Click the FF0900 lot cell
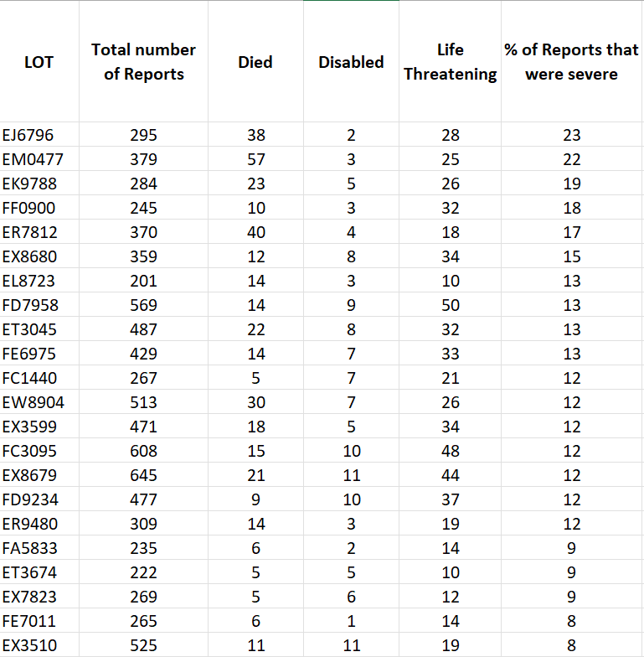Viewport: 644px width, 657px height. click(x=39, y=208)
